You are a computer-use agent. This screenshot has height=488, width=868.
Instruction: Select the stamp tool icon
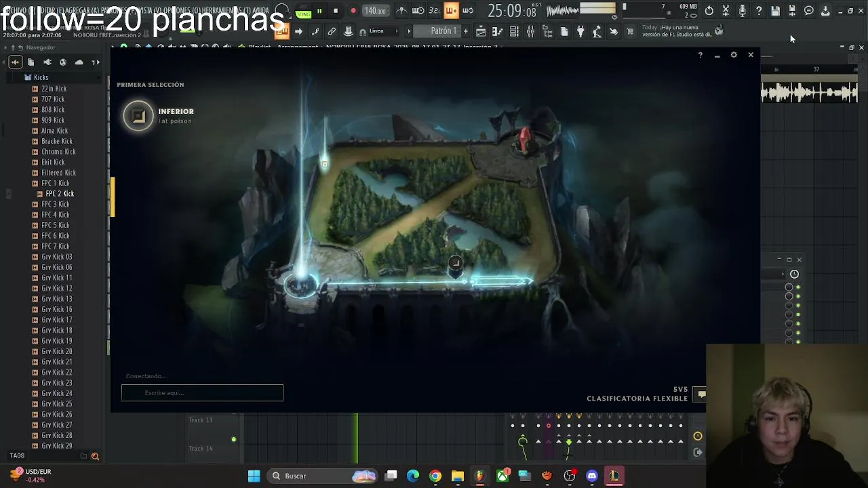[x=348, y=31]
